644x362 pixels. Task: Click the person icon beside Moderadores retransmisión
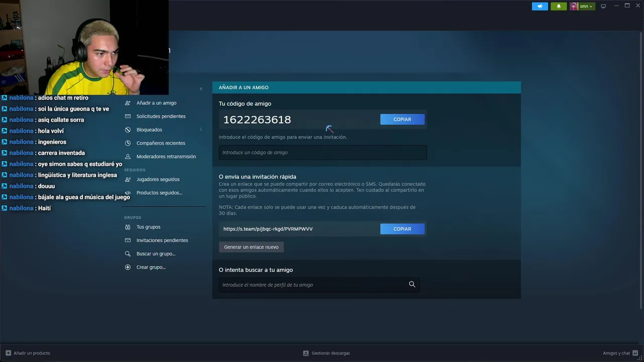(x=128, y=156)
